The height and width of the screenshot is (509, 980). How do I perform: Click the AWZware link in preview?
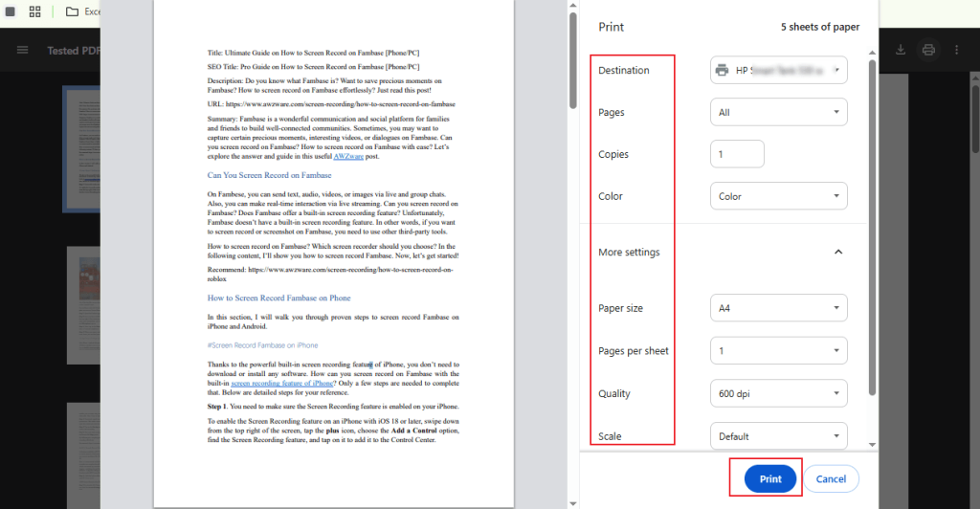(348, 157)
